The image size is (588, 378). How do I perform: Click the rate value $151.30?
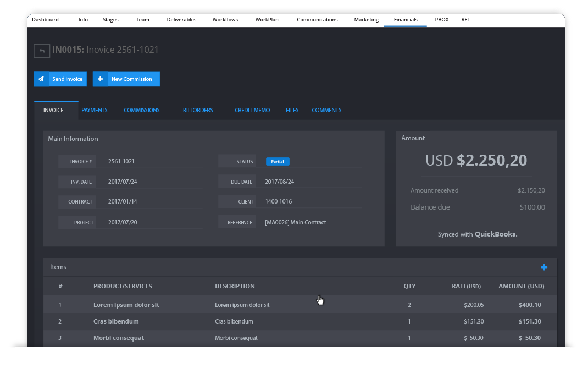coord(474,321)
